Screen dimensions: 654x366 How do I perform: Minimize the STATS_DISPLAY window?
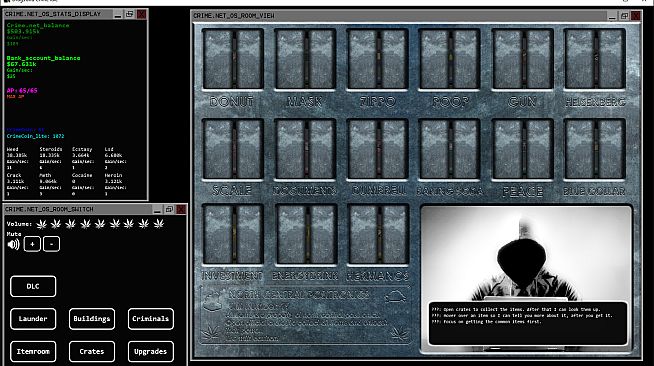pos(118,14)
